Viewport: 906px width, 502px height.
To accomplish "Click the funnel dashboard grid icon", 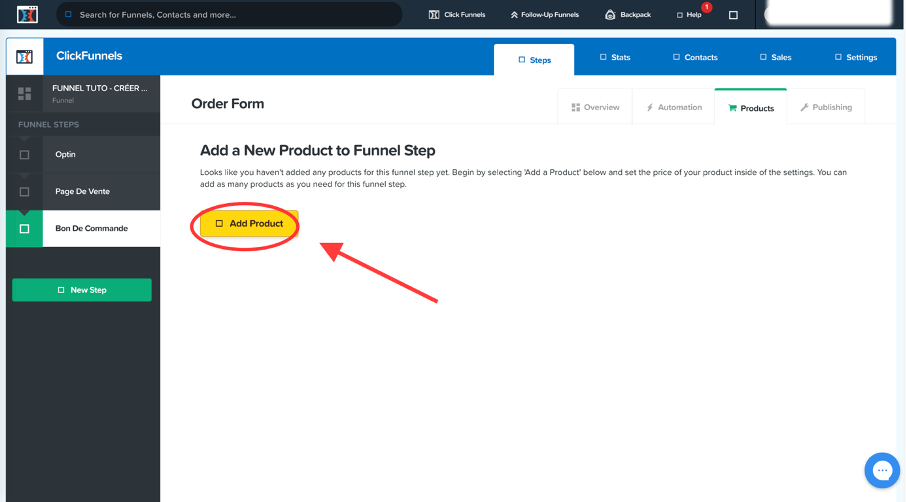I will tap(24, 94).
